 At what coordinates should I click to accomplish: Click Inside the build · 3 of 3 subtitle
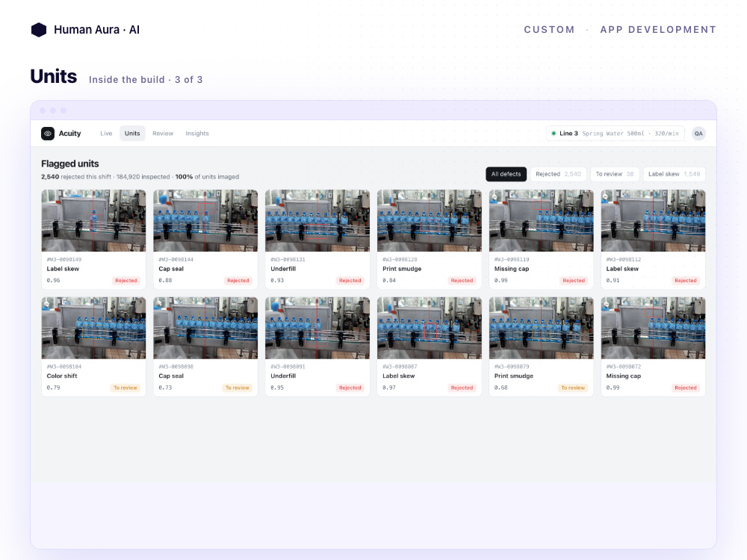click(146, 80)
